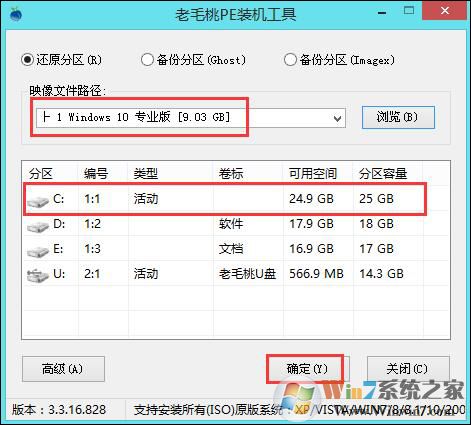This screenshot has height=425, width=471.
Task: Click partition number 1:1
Action: pyautogui.click(x=92, y=199)
